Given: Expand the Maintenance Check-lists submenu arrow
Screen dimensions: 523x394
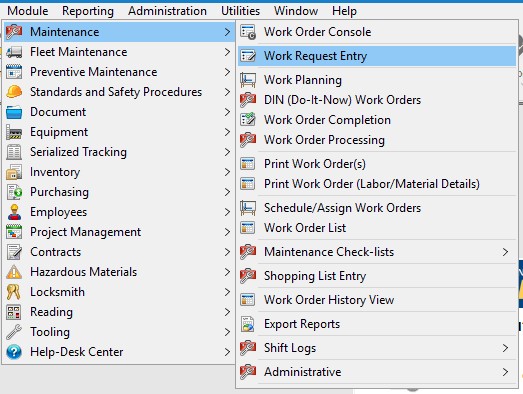Looking at the screenshot, I should (505, 252).
